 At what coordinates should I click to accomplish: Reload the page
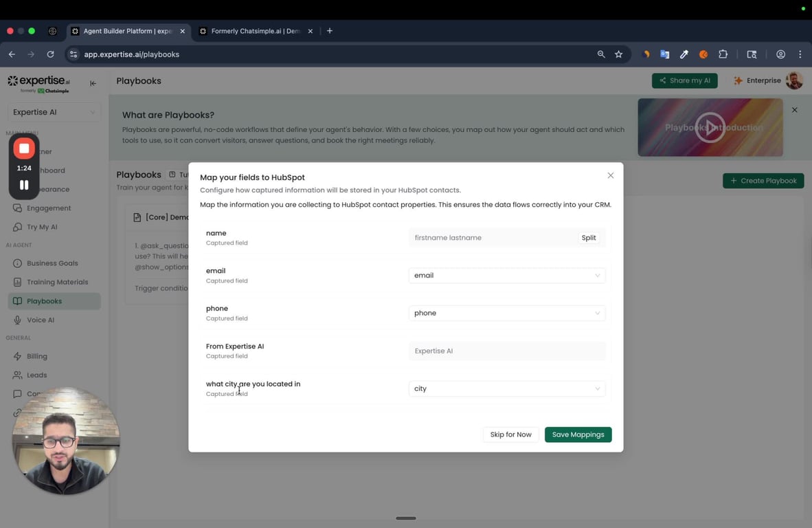(50, 54)
